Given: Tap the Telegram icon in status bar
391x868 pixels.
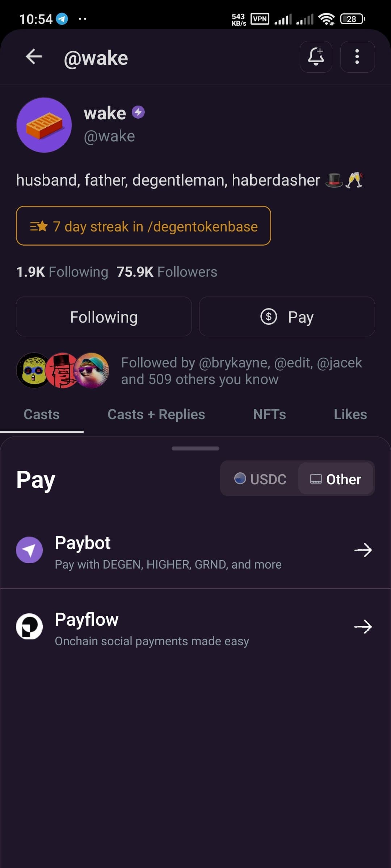Looking at the screenshot, I should (62, 19).
